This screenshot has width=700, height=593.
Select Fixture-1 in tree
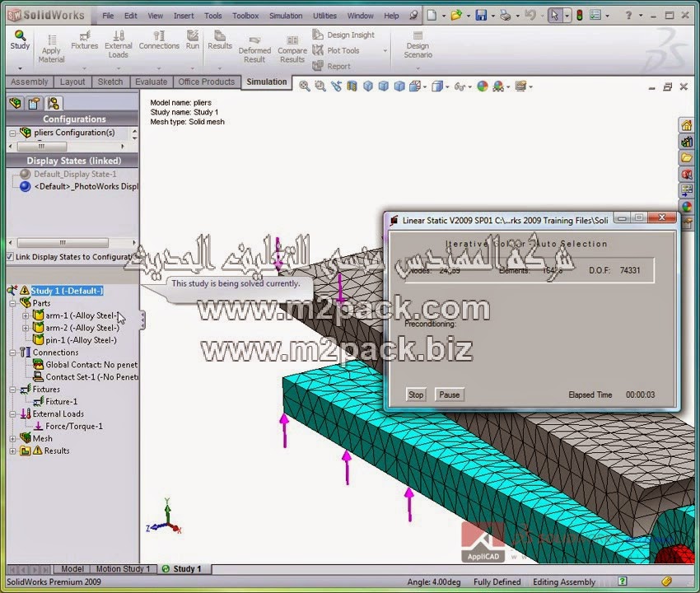point(61,401)
